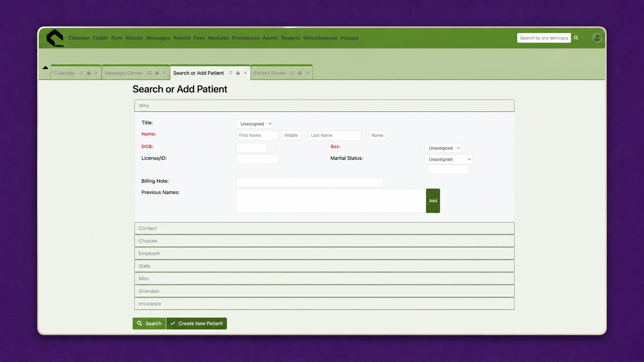Click the search magnifier icon in header

pos(576,38)
